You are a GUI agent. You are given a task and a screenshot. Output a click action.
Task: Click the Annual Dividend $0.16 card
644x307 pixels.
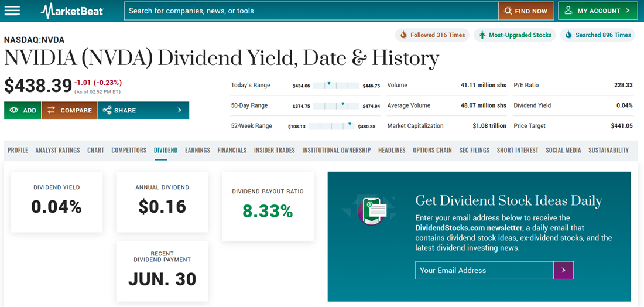pyautogui.click(x=162, y=202)
